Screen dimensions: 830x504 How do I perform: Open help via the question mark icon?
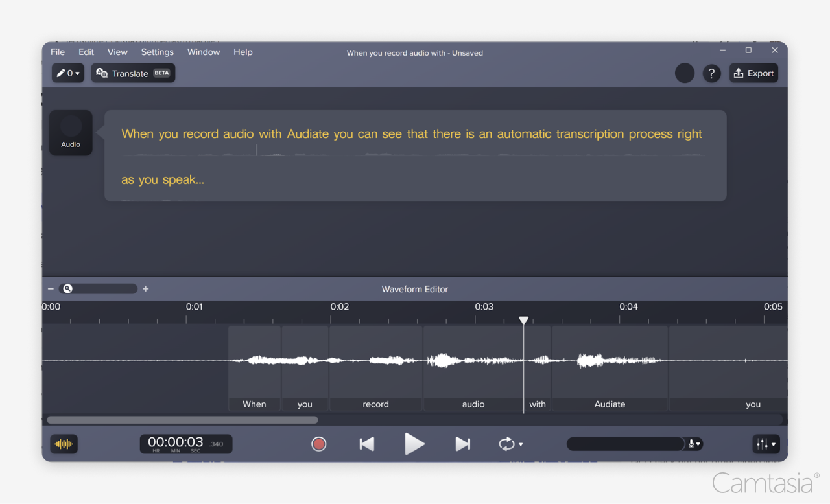click(712, 73)
